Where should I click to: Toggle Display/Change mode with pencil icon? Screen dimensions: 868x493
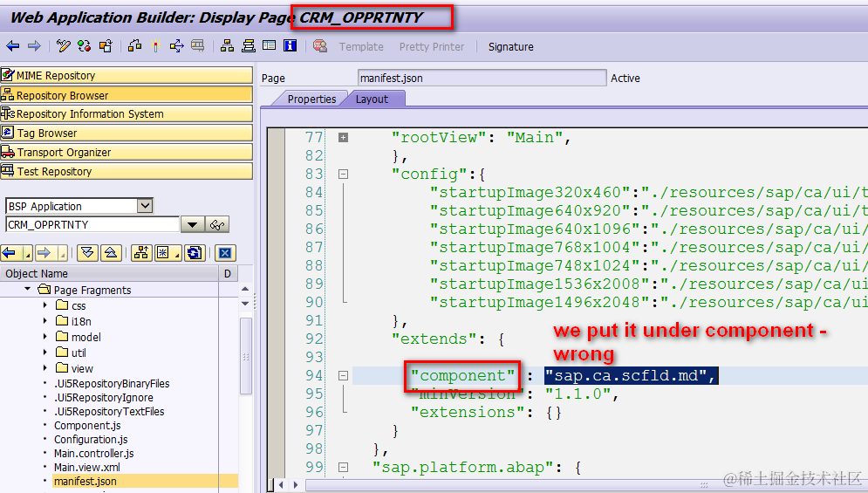(x=63, y=46)
